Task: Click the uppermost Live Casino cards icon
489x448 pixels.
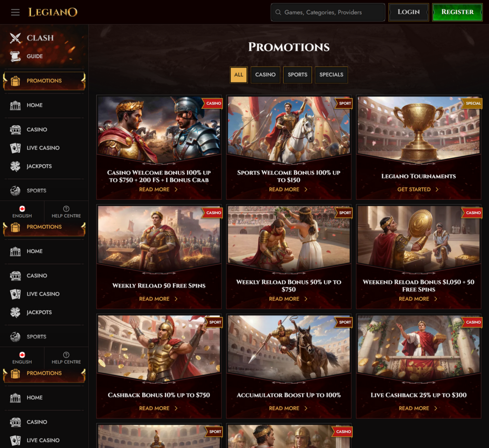Action: pyautogui.click(x=15, y=148)
